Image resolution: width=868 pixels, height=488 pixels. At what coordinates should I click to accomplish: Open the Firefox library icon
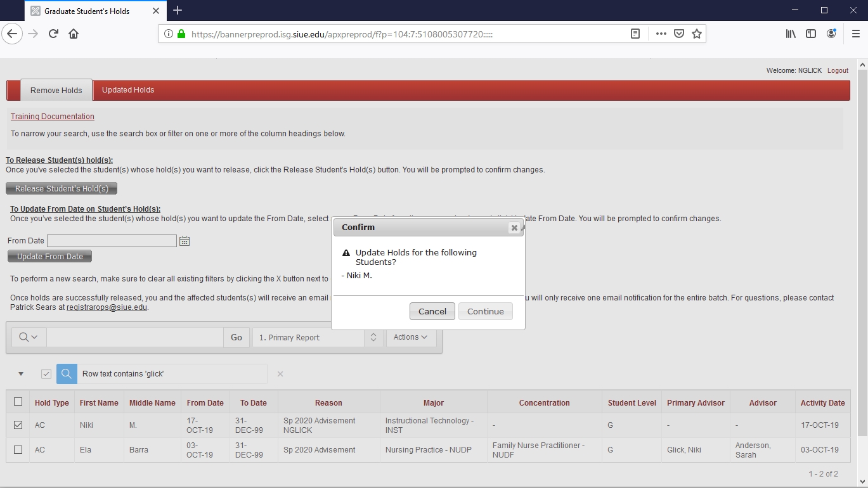791,34
